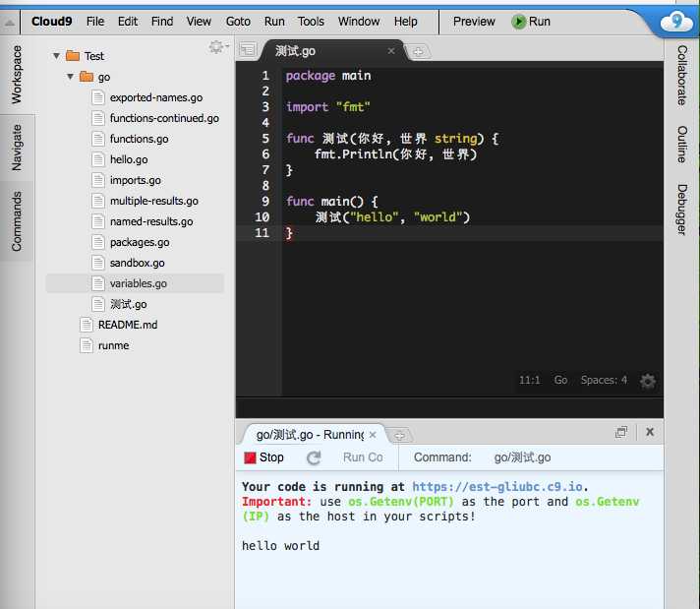Open the Run menu
This screenshot has height=609, width=700.
[x=274, y=22]
